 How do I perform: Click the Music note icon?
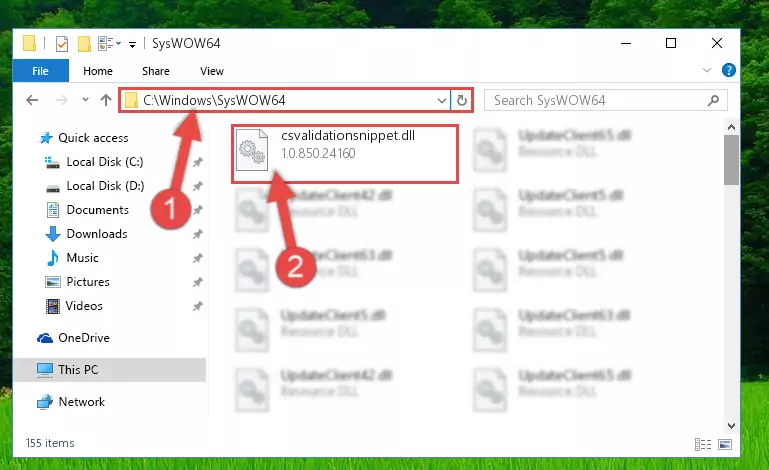52,258
